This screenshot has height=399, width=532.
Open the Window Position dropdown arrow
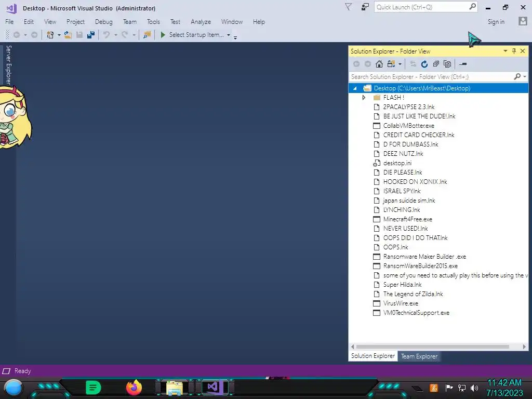[x=505, y=51]
